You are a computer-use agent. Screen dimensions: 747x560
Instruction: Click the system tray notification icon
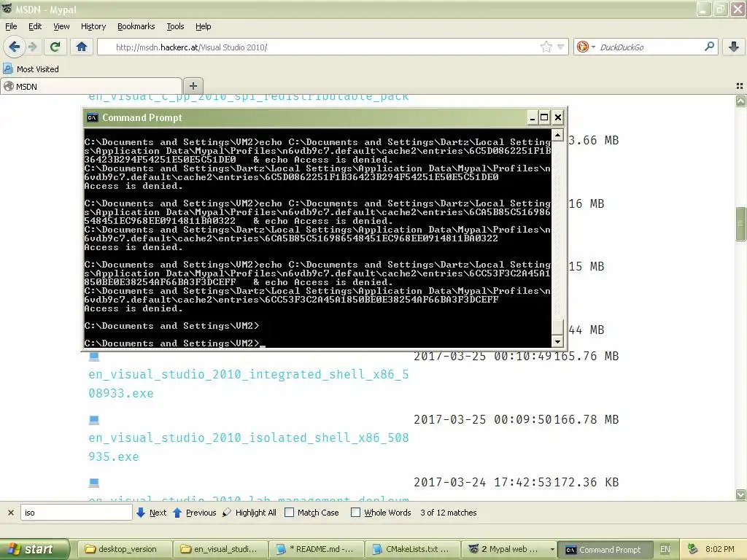coord(693,549)
